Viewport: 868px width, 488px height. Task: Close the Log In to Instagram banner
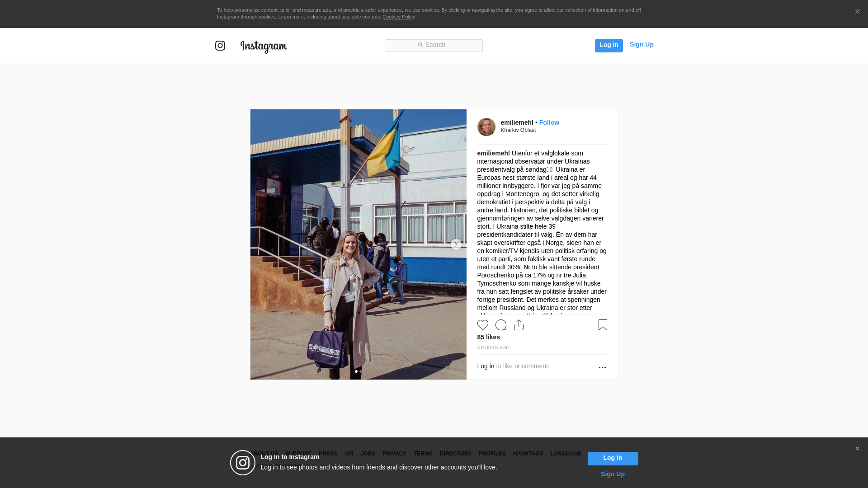click(x=857, y=449)
